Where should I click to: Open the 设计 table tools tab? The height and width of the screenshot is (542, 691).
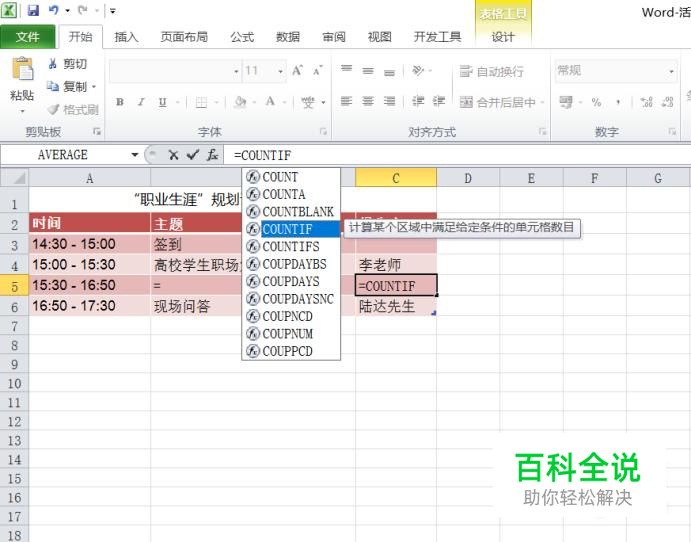503,37
